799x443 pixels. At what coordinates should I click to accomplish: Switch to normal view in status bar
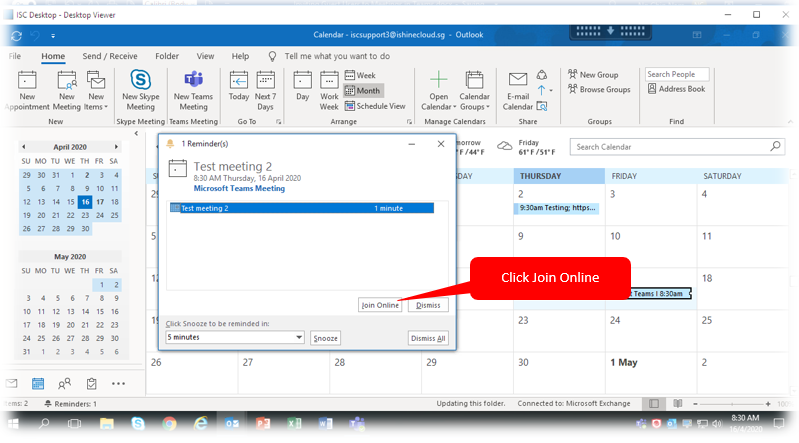[654, 404]
